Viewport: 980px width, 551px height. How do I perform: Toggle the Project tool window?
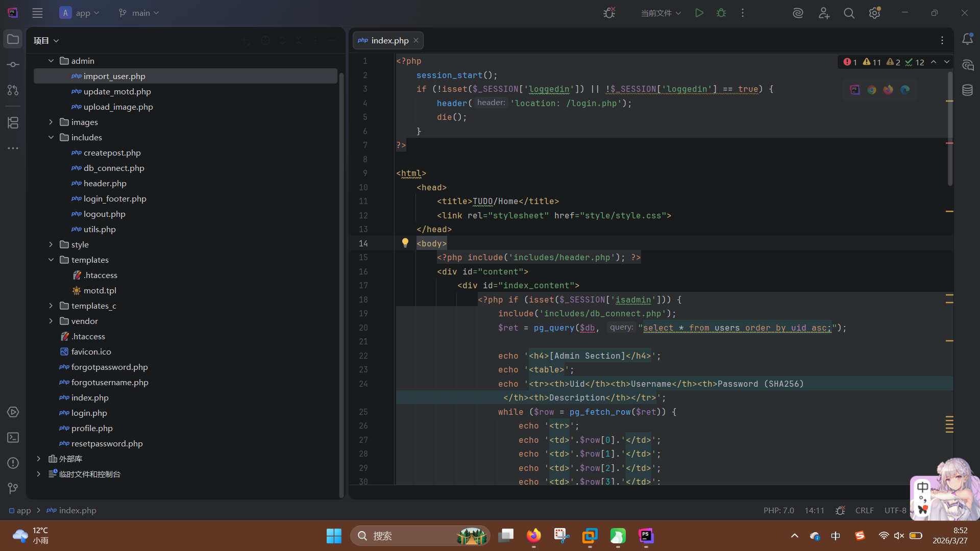point(13,39)
